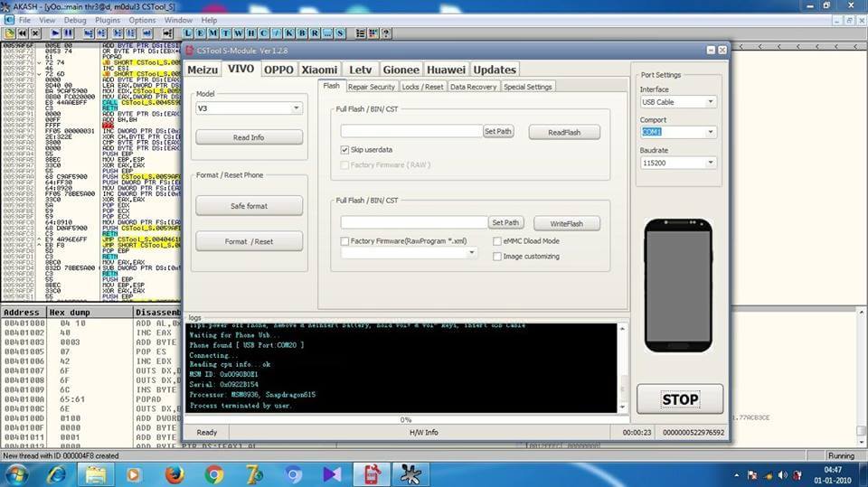Open the Baudrate dropdown showing 115200
Image resolution: width=868 pixels, height=487 pixels.
tap(678, 163)
